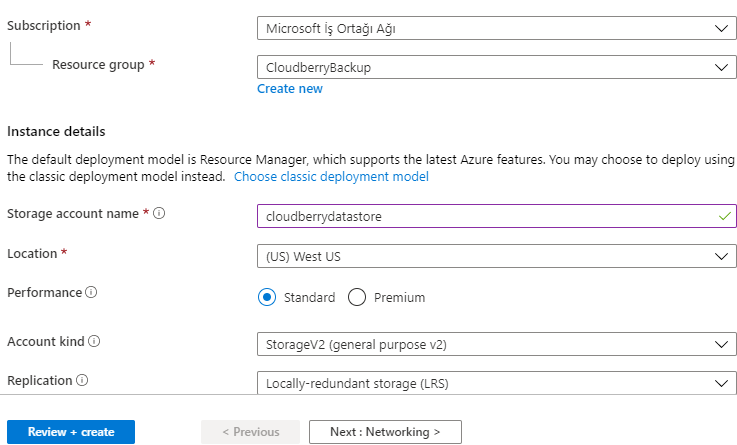
Task: Expand the Replication LRS dropdown
Action: 496,383
